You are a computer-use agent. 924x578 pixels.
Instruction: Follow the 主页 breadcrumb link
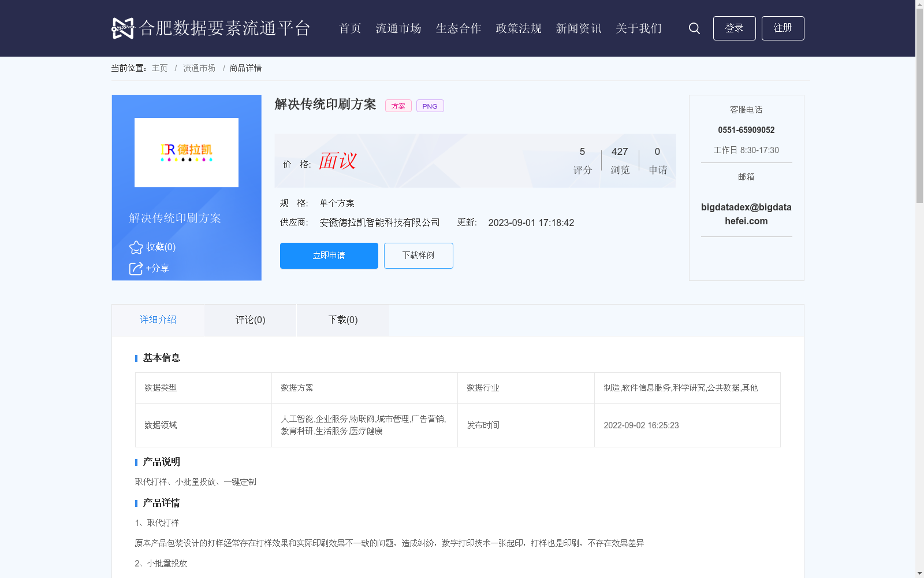159,68
